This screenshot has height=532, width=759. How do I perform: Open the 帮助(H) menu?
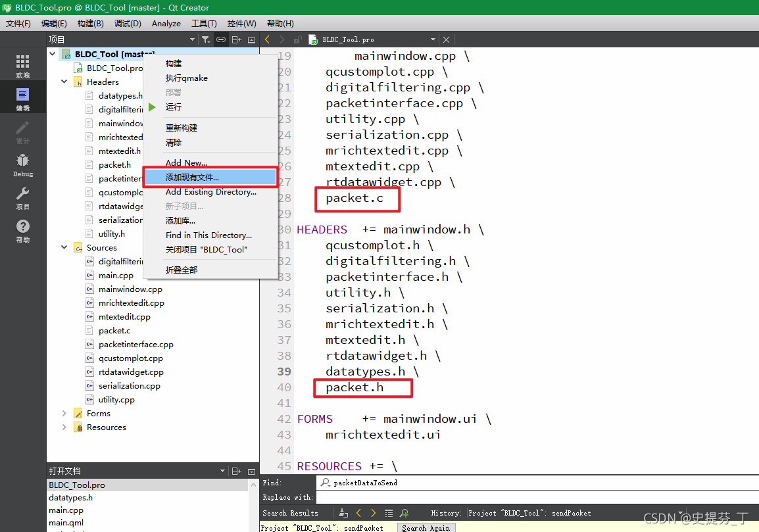pos(280,23)
